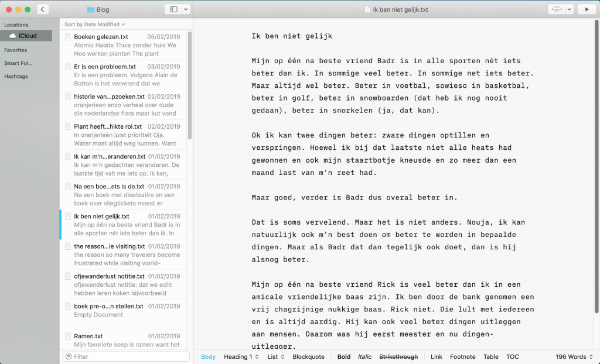600x364 pixels.
Task: Open the 196 Words statistics dropdown
Action: pyautogui.click(x=574, y=356)
